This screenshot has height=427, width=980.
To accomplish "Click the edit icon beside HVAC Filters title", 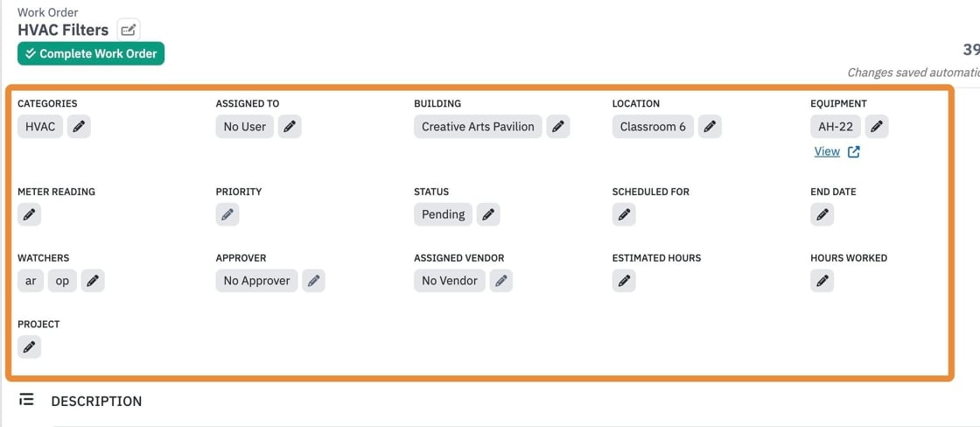I will (x=129, y=30).
